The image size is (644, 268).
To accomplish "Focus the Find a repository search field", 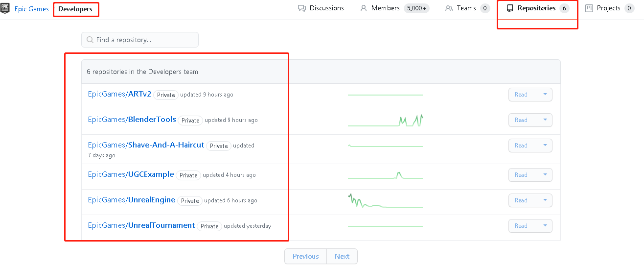I will (140, 40).
